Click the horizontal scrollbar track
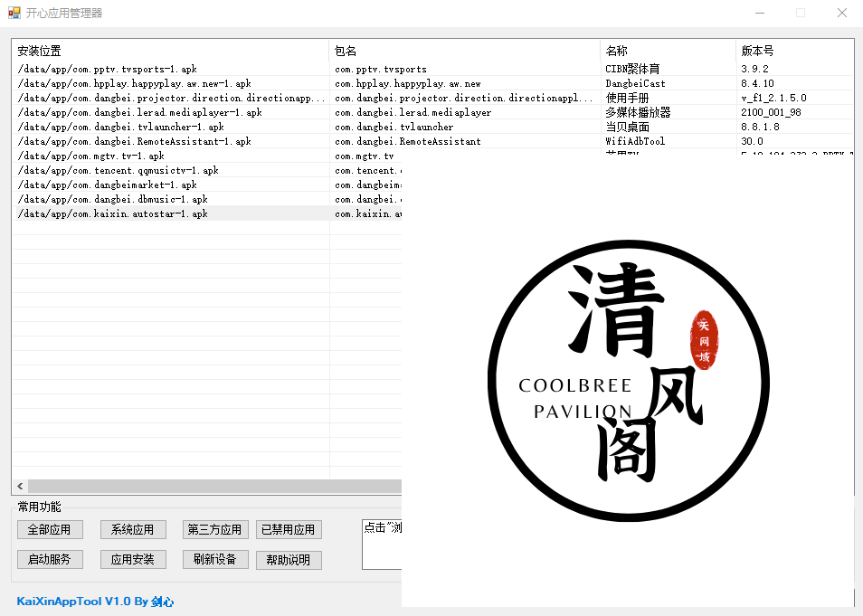The image size is (863, 616). [214, 486]
